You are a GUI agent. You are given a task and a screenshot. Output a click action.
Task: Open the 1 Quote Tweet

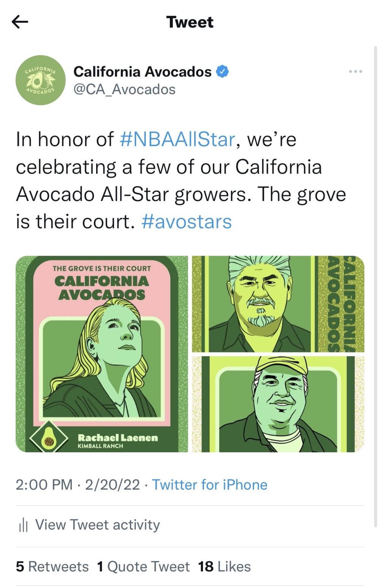click(x=144, y=566)
